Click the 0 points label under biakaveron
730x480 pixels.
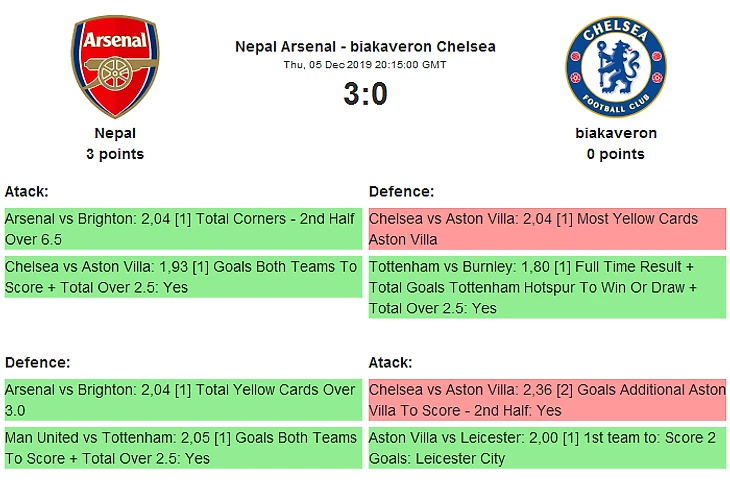[615, 154]
